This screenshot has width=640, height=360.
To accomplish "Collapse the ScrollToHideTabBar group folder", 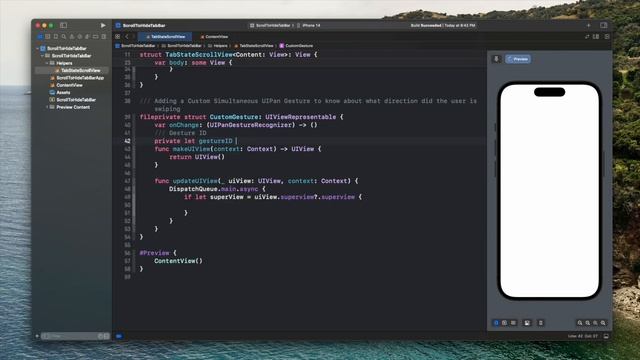I will coord(42,56).
